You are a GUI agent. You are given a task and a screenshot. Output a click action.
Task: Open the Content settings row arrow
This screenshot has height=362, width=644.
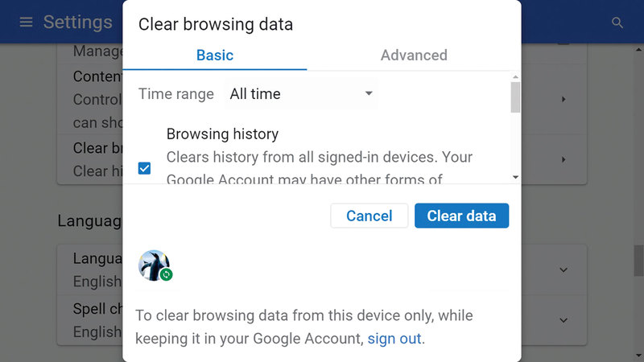563,100
